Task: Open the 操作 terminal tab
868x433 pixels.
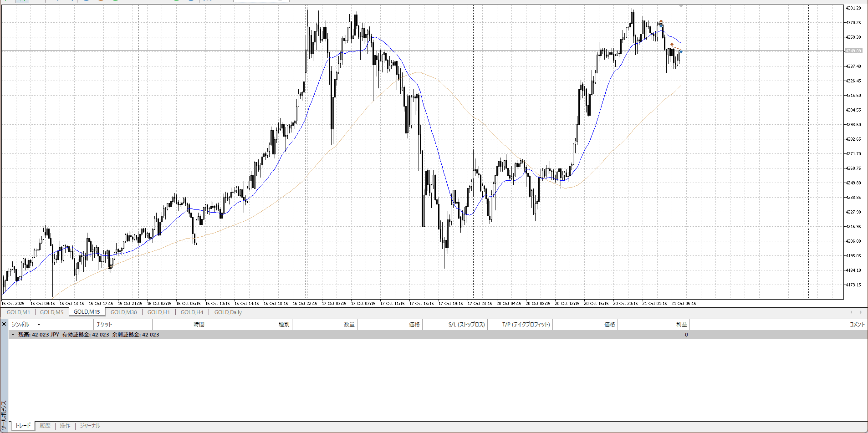Action: (65, 426)
